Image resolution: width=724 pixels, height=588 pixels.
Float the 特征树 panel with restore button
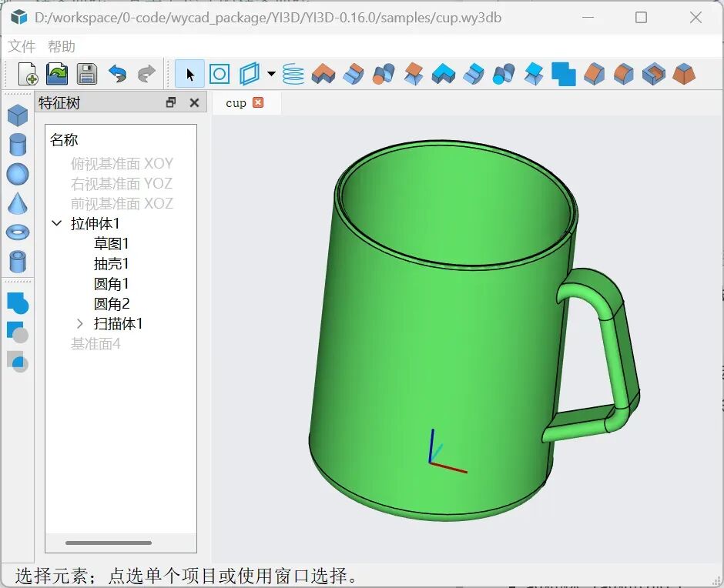pos(171,102)
